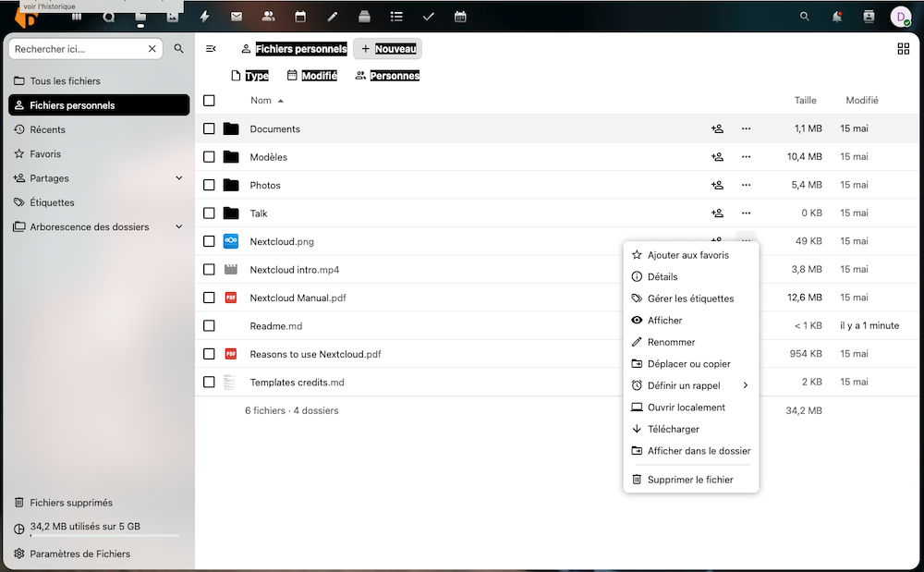Click the Nouveau button
The image size is (924, 572).
[x=387, y=49]
